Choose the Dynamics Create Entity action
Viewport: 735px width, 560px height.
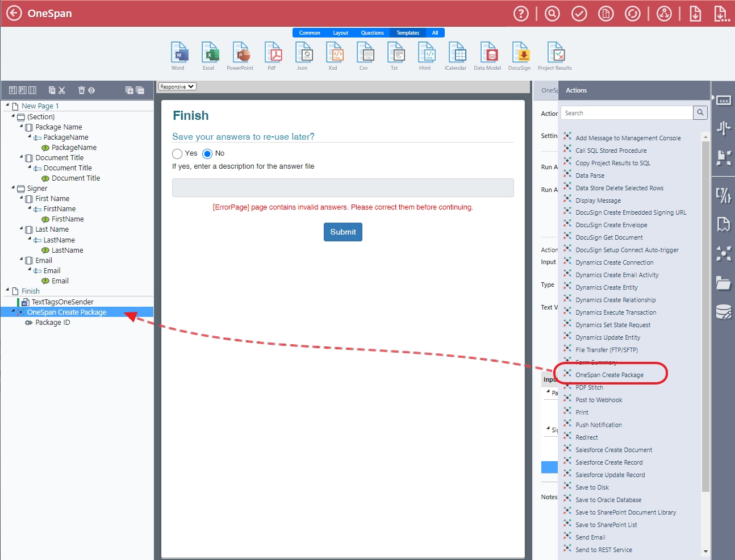(607, 287)
